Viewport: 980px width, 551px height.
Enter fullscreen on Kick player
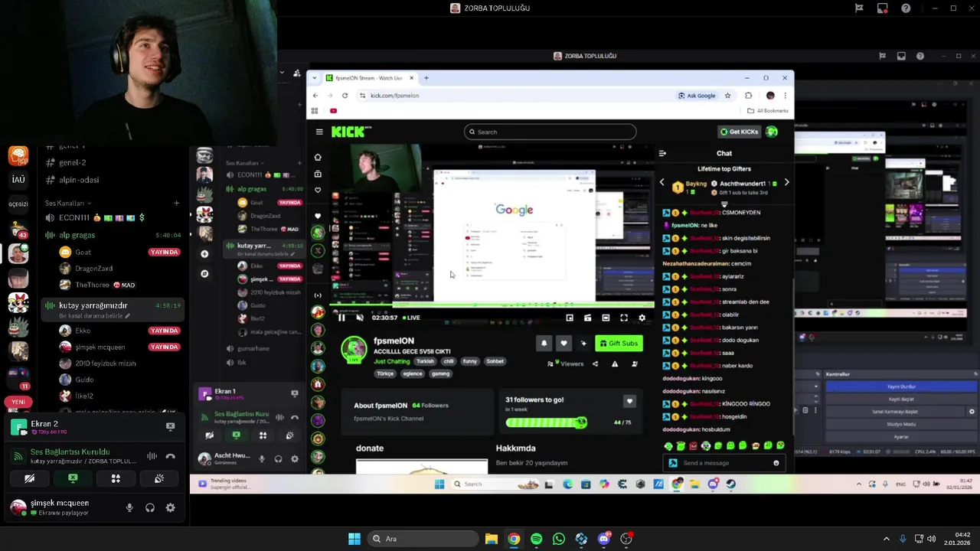tap(624, 318)
